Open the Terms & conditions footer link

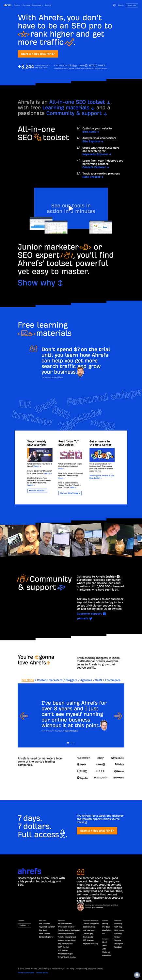coord(26,972)
